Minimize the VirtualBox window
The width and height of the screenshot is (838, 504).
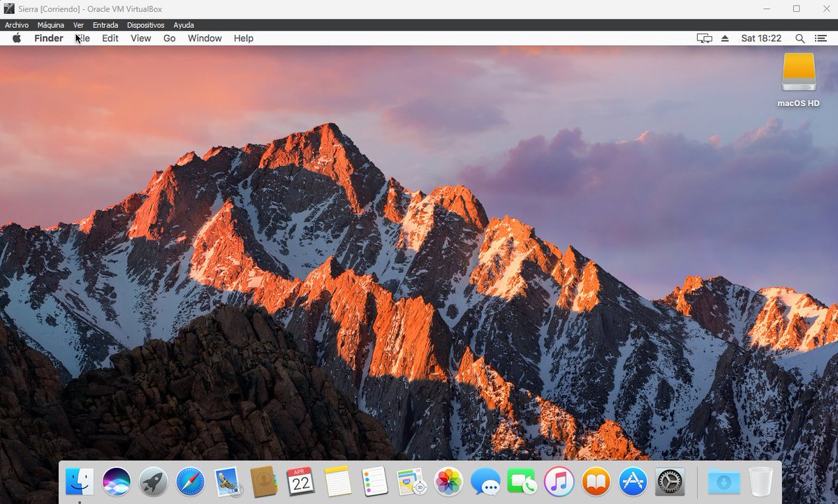coord(765,9)
